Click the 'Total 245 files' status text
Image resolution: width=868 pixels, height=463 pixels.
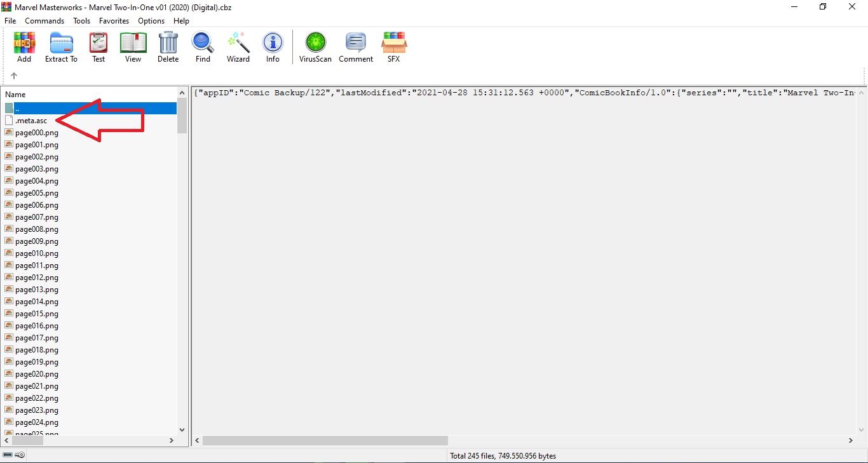503,455
